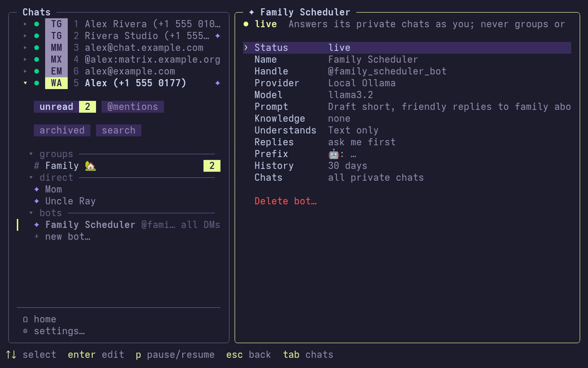Edit the Provider Local Ollama row
Image resolution: width=588 pixels, height=368 pixels.
(x=407, y=83)
